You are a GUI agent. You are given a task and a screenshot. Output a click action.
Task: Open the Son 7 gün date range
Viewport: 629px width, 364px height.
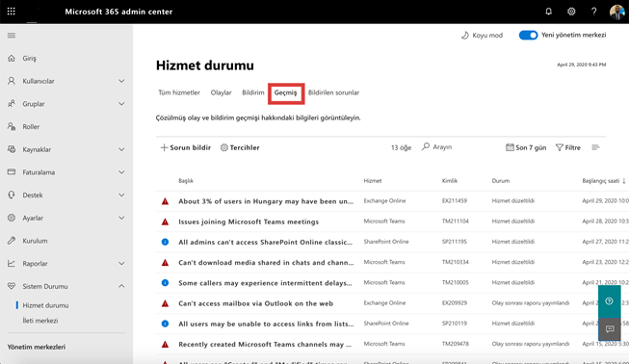pos(526,147)
